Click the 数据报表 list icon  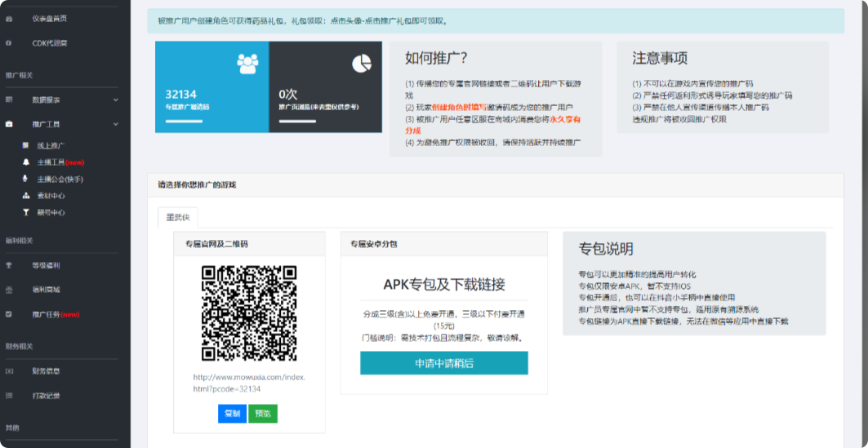[x=8, y=100]
